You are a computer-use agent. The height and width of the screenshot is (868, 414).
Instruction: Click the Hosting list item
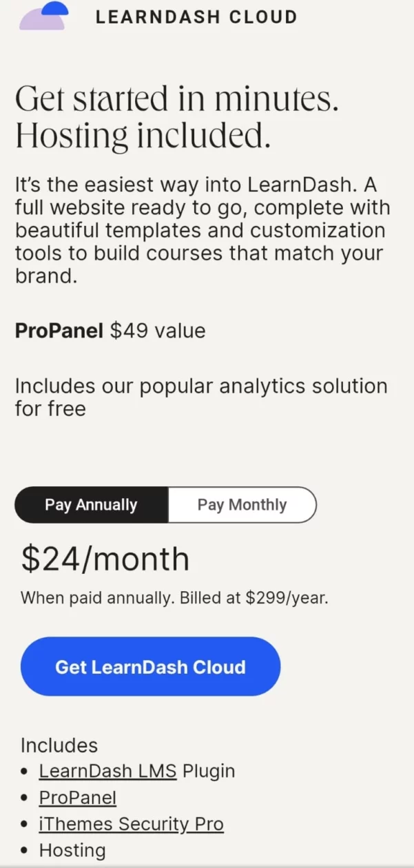tap(72, 850)
